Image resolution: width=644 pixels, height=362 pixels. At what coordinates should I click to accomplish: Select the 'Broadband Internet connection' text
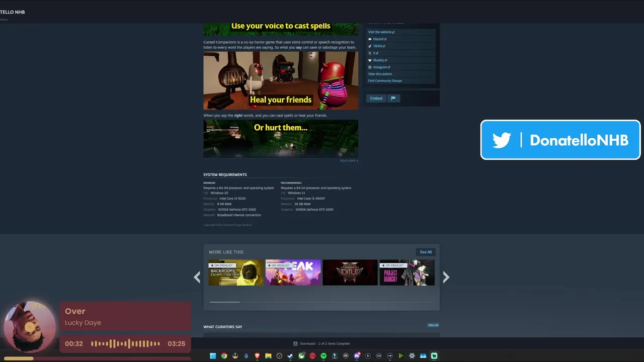pos(239,215)
